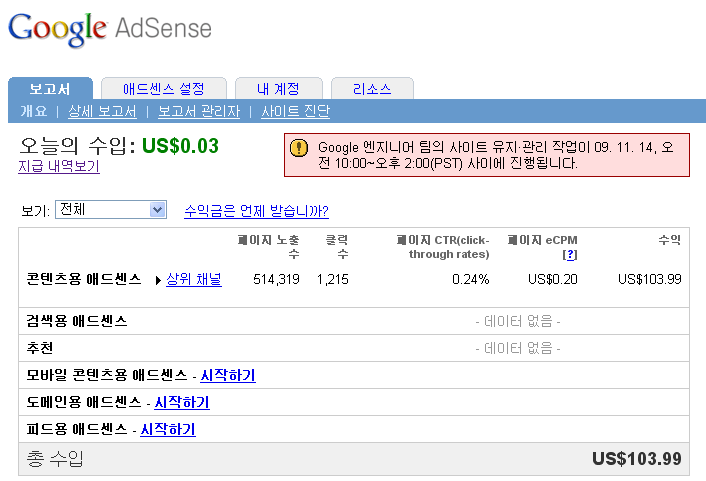Click the content earnings US$103.99 in the 콘텐츠용 row
The height and width of the screenshot is (481, 706).
[650, 279]
